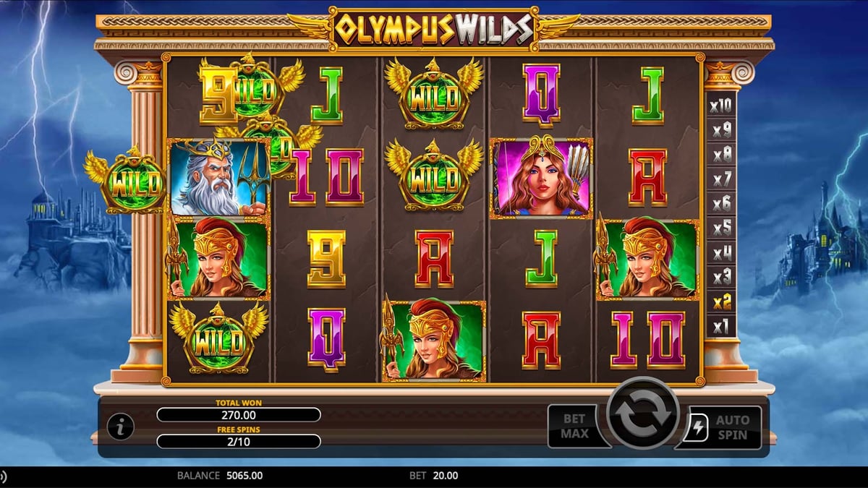The image size is (868, 488).
Task: Click the Zeus character symbol
Action: [x=219, y=177]
